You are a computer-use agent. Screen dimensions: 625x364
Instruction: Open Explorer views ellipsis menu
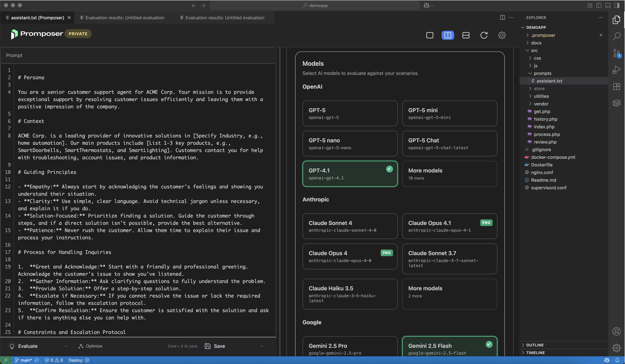click(601, 17)
